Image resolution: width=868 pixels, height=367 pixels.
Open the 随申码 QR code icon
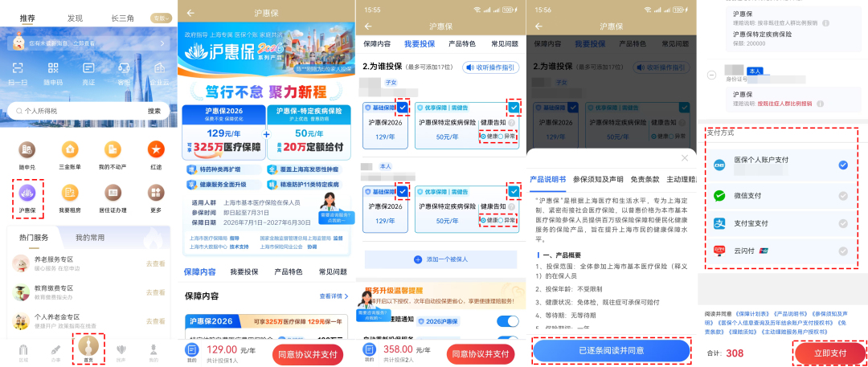tap(53, 68)
